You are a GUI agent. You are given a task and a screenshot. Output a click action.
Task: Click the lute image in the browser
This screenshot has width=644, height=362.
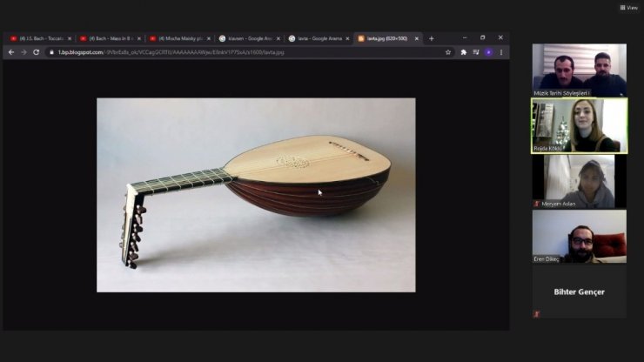click(256, 194)
